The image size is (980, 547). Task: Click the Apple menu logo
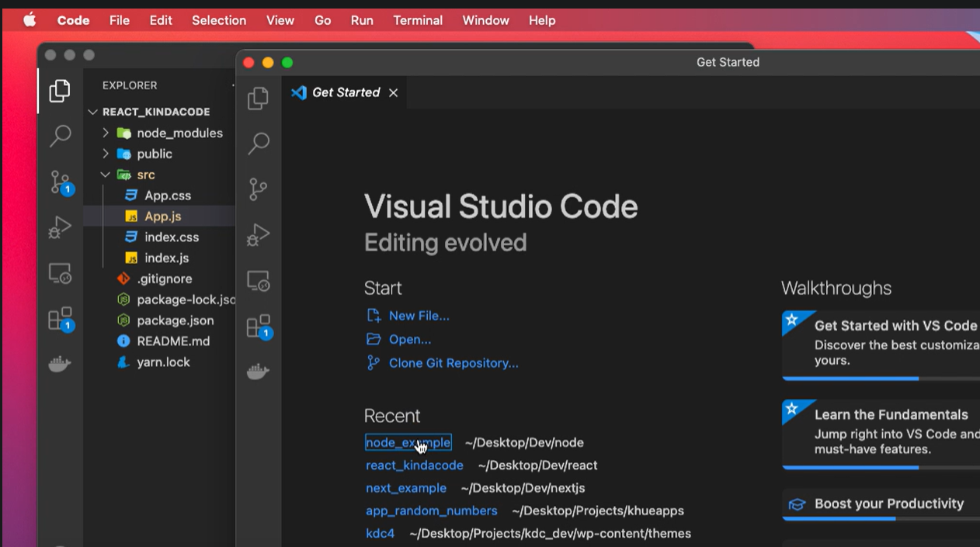(x=30, y=20)
